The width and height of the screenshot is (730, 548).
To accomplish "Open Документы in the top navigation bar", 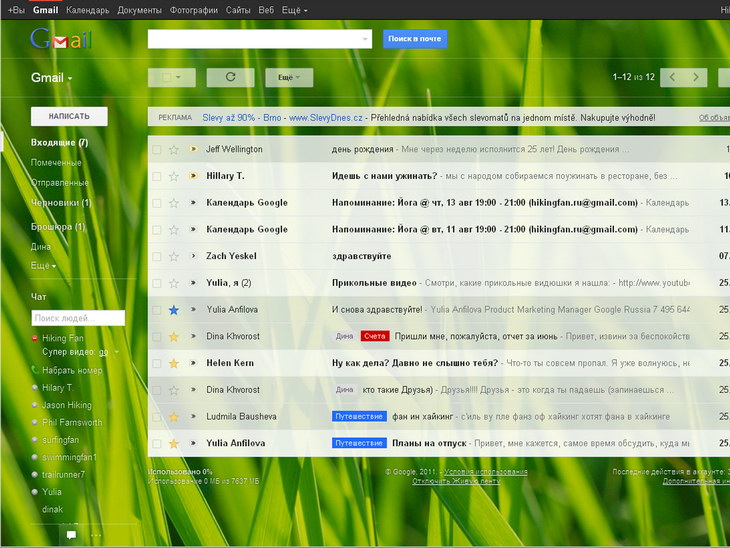I will (x=139, y=9).
